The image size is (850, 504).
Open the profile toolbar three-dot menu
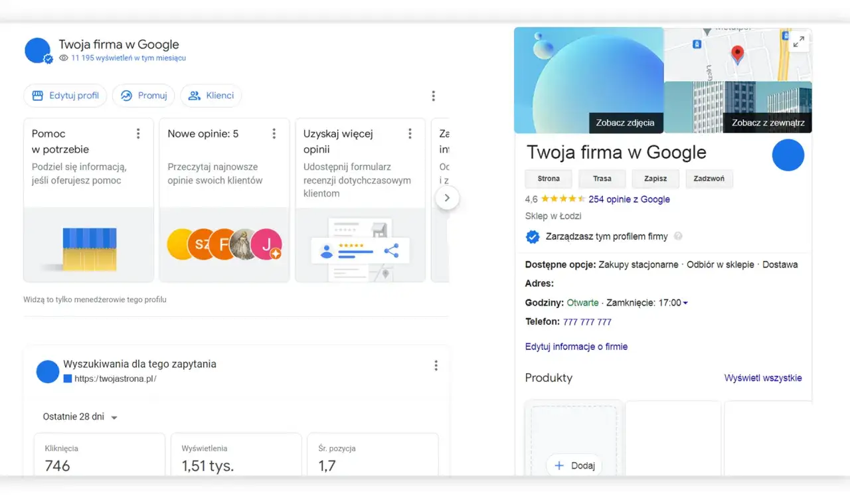[x=434, y=96]
